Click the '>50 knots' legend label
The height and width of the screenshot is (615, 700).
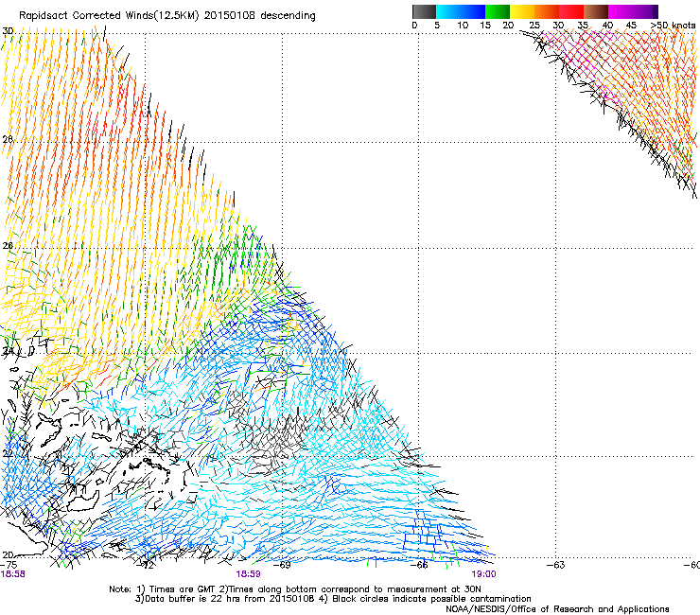673,26
